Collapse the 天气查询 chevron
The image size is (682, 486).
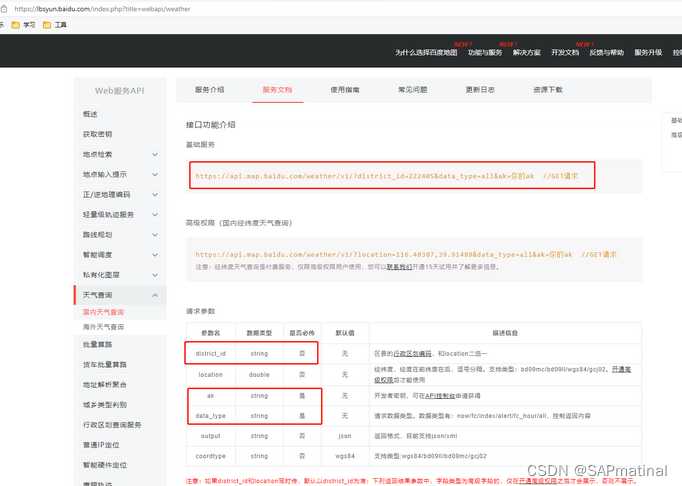tap(155, 295)
